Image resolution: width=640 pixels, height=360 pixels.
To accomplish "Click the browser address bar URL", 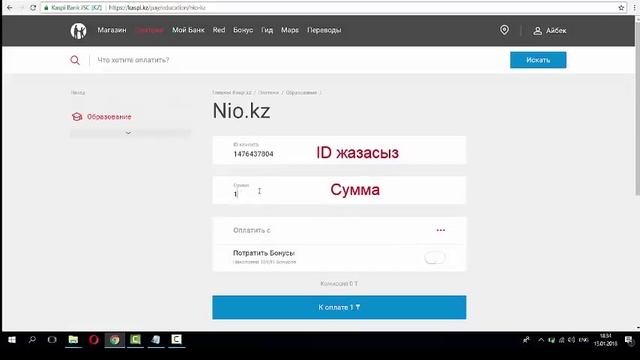I will tap(157, 8).
